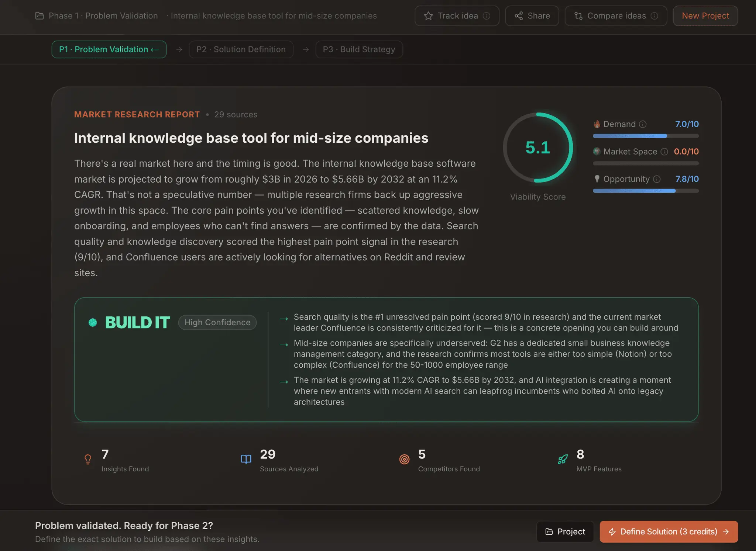Click arrow between P2 and P3 steps
The image size is (756, 551).
click(x=306, y=49)
